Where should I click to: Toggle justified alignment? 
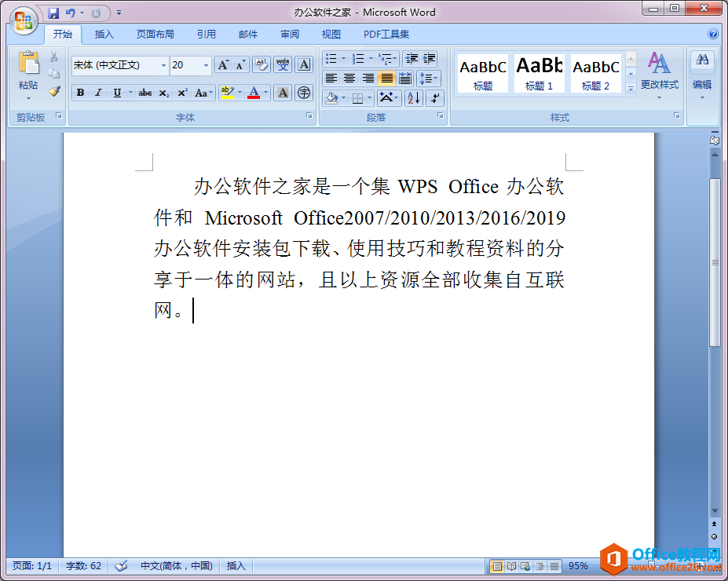pyautogui.click(x=386, y=78)
